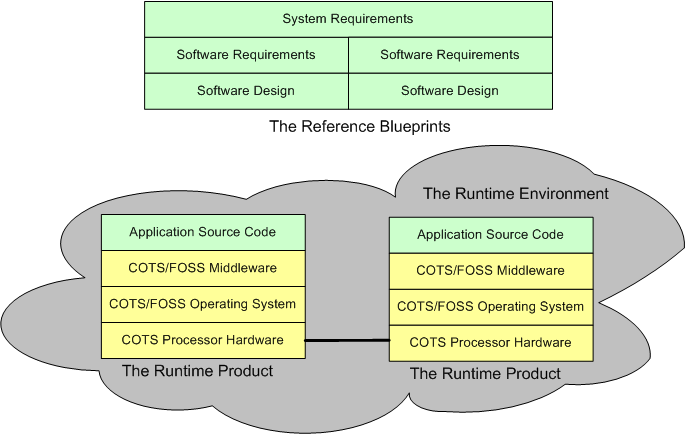Click COTS/FOSS Middleware in left stack
Screen dimensions: 685x434
coord(202,267)
